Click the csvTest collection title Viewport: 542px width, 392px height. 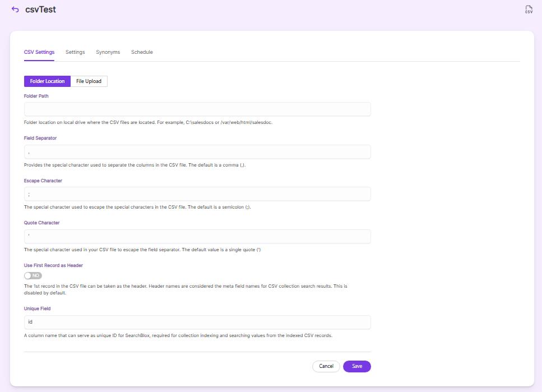tap(40, 10)
